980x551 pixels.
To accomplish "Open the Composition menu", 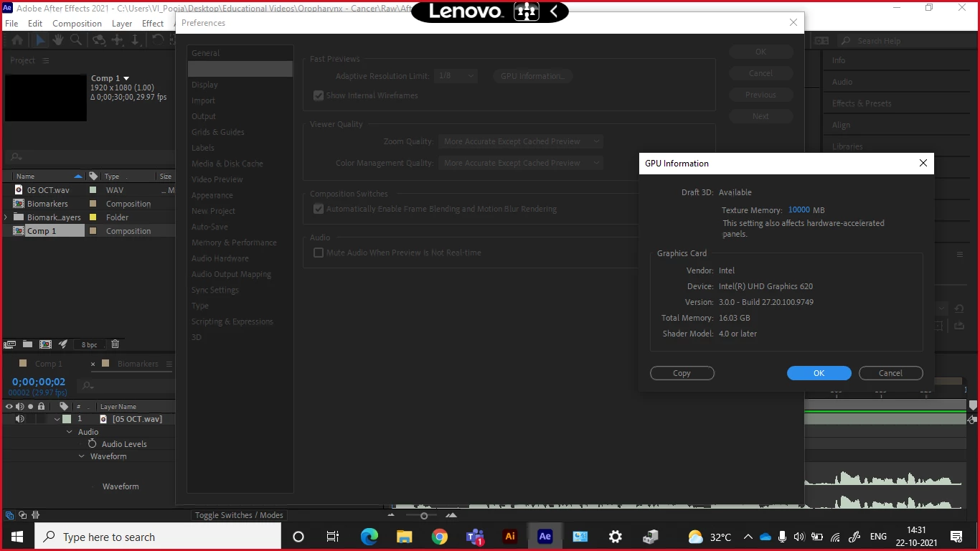I will tap(77, 23).
